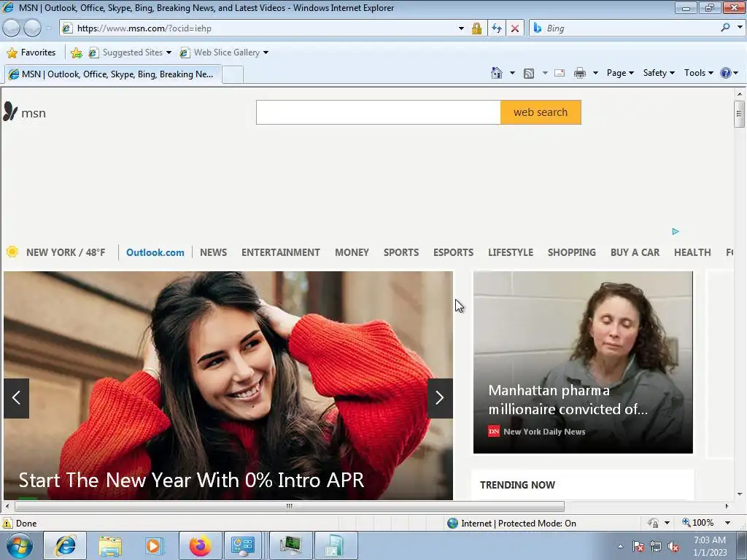Viewport: 747px width, 560px height.
Task: Click status bar warning icon
Action: click(7, 523)
